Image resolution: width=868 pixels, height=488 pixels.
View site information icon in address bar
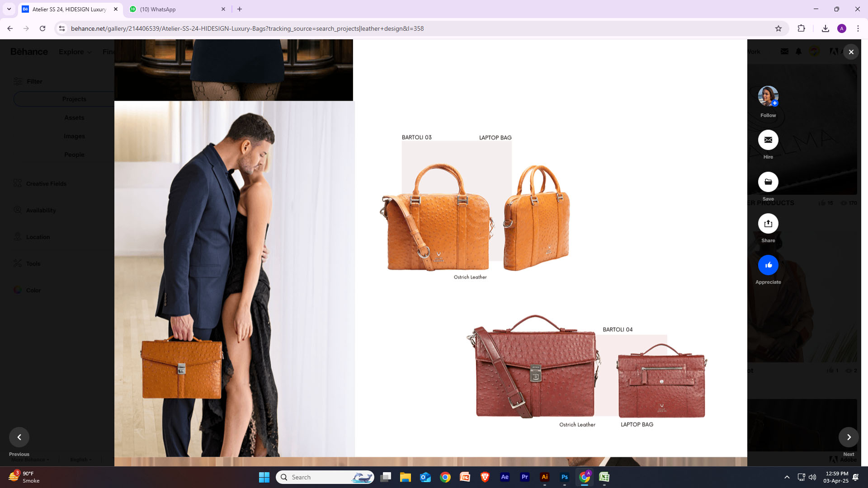(62, 28)
